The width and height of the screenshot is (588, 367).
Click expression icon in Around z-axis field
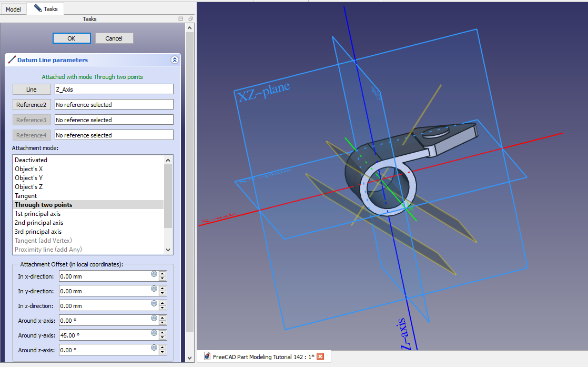point(154,348)
